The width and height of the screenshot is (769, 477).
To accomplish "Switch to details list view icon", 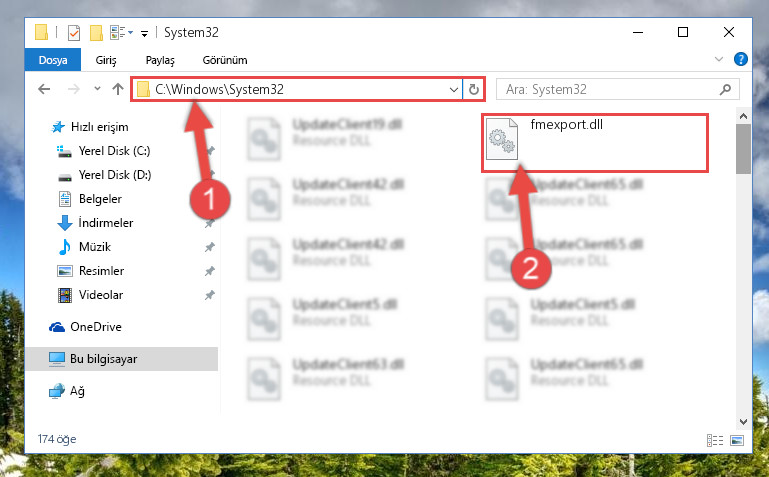I will point(715,440).
